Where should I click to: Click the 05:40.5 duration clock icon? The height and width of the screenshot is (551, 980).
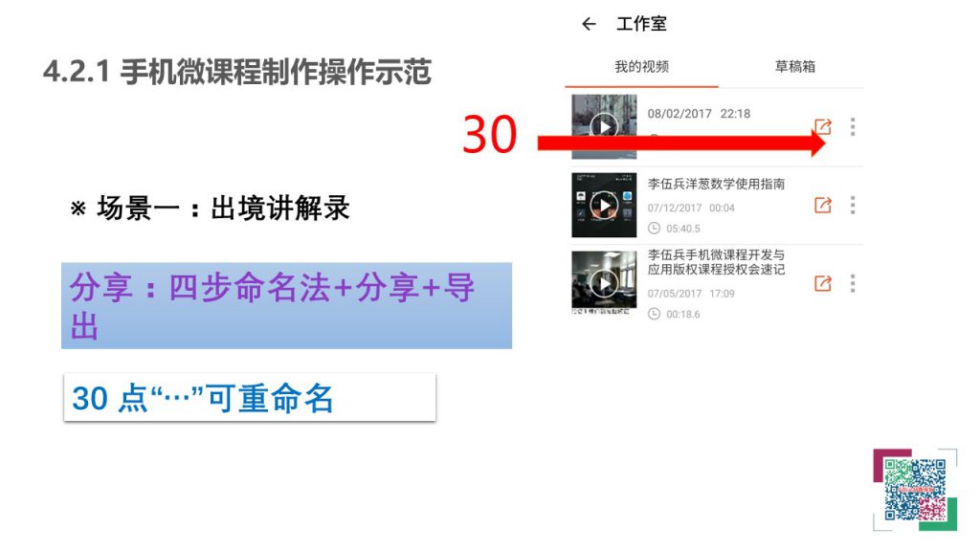coord(654,229)
